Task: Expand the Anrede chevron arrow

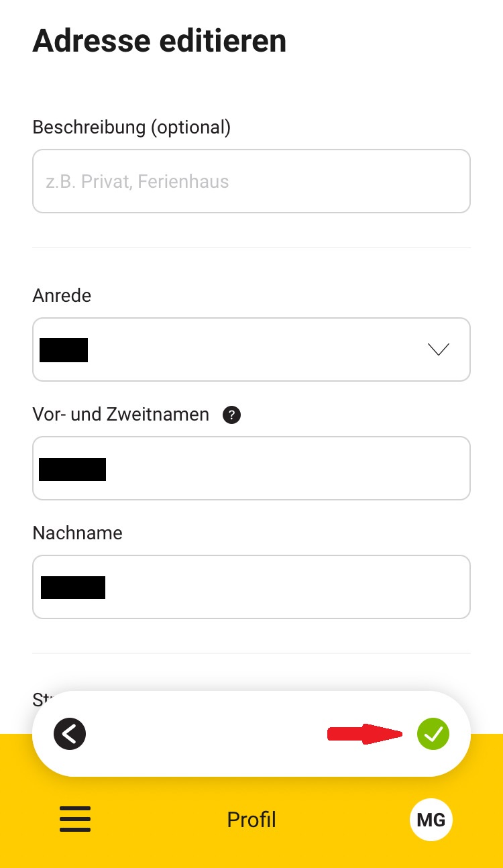Action: 438,349
